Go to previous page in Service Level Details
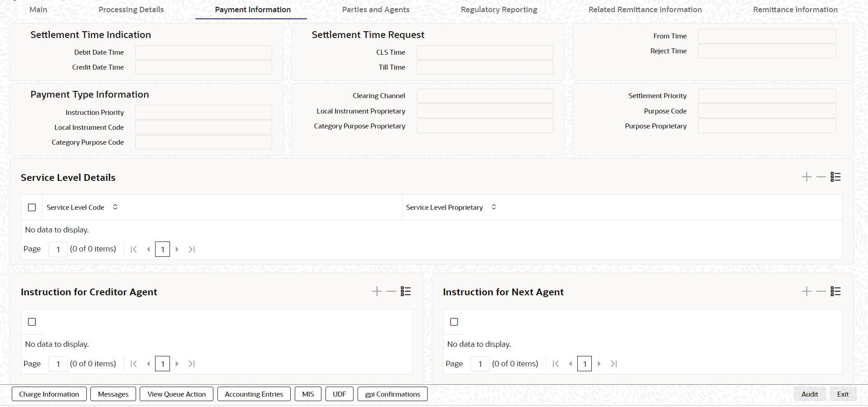The height and width of the screenshot is (407, 868). click(148, 249)
